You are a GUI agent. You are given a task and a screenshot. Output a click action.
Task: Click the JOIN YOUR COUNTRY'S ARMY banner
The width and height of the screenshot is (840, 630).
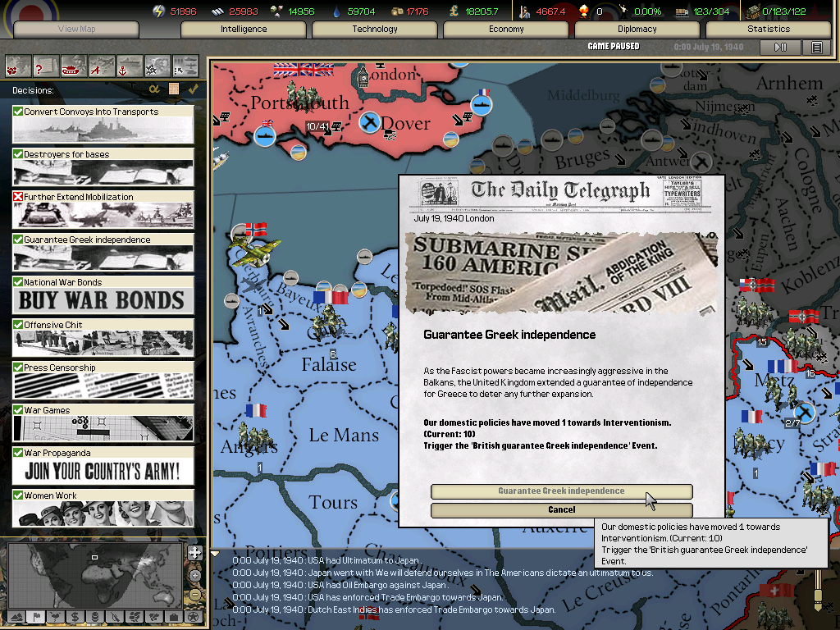103,471
